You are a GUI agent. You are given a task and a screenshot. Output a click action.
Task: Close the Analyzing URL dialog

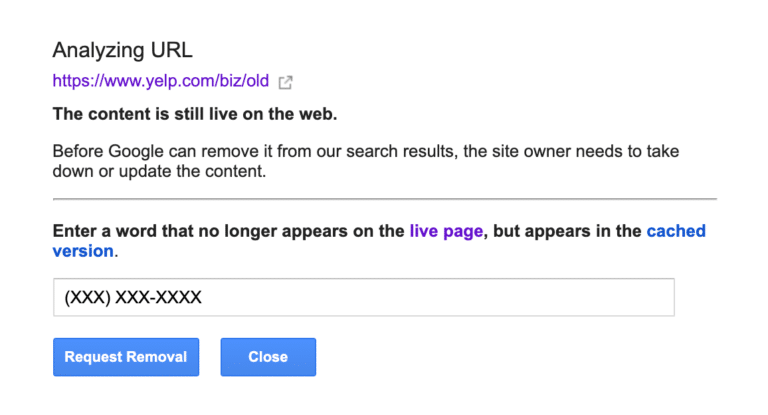click(x=267, y=357)
